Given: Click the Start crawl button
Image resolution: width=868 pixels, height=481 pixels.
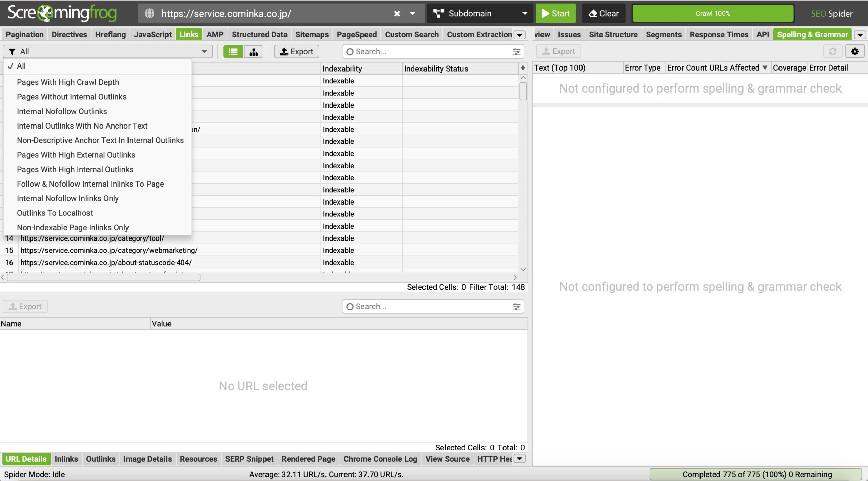Looking at the screenshot, I should [x=555, y=14].
